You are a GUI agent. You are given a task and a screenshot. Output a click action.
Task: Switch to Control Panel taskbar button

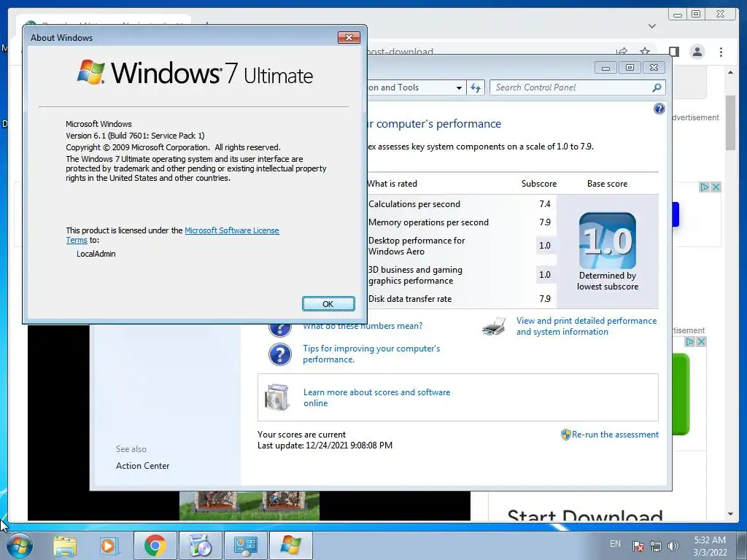click(245, 545)
